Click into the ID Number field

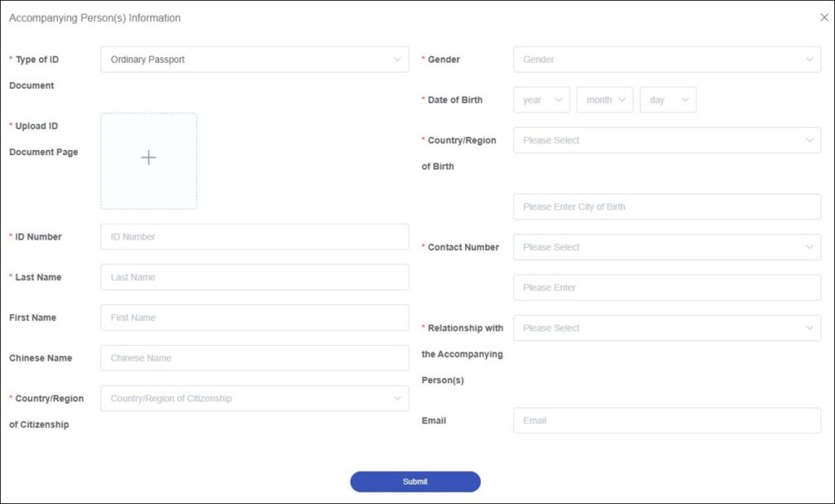(254, 236)
